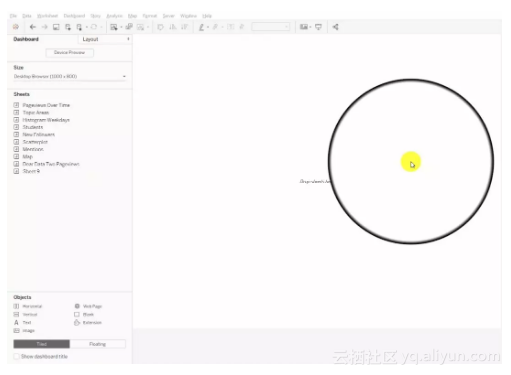Open the Group Members dropdown arrow

(x=222, y=27)
